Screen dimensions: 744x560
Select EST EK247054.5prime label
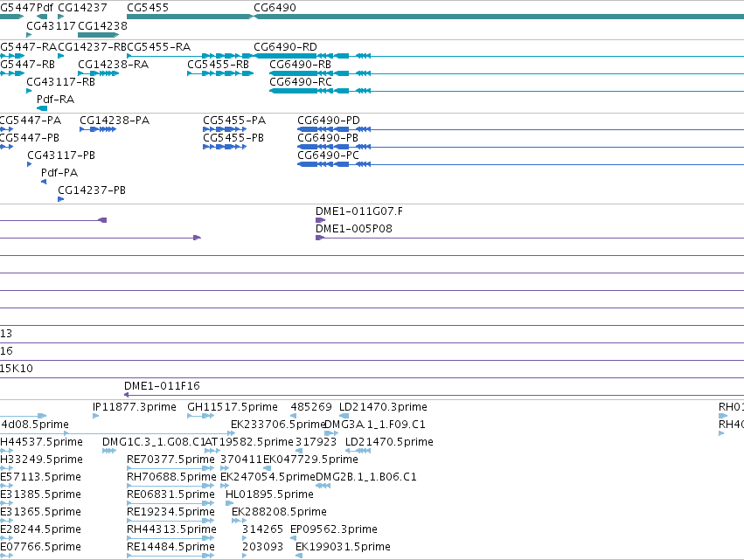tap(268, 478)
